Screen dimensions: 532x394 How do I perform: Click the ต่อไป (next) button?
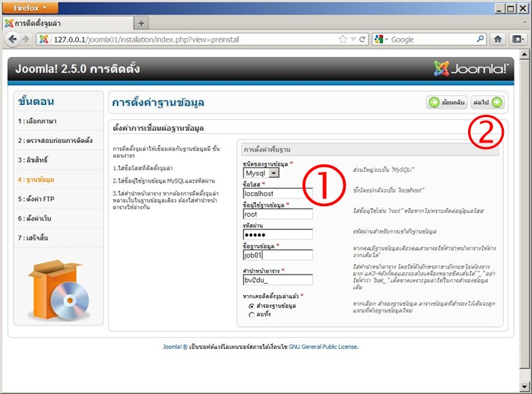[x=487, y=102]
